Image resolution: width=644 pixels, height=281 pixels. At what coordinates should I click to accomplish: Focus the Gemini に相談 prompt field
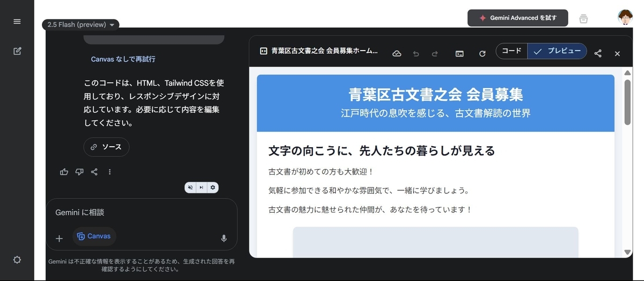141,213
